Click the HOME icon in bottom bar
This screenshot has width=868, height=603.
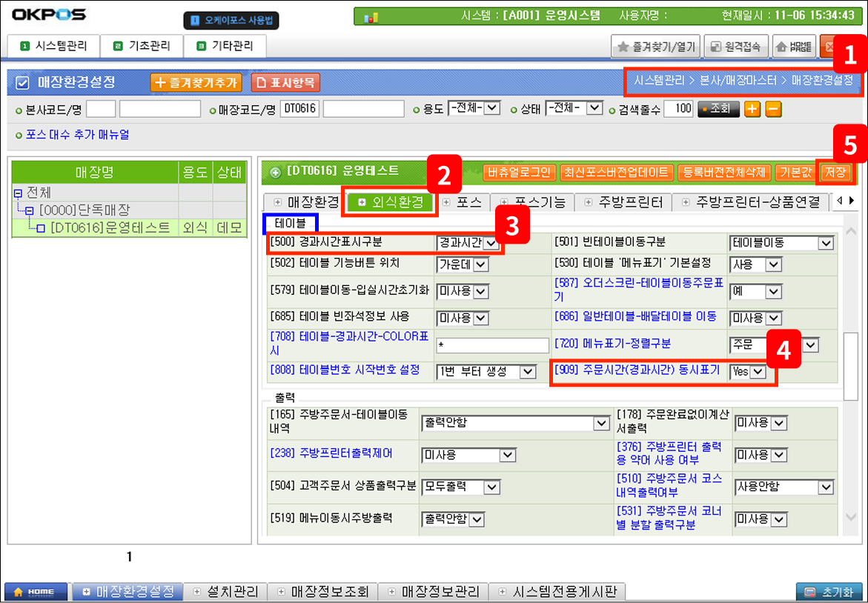pyautogui.click(x=36, y=592)
